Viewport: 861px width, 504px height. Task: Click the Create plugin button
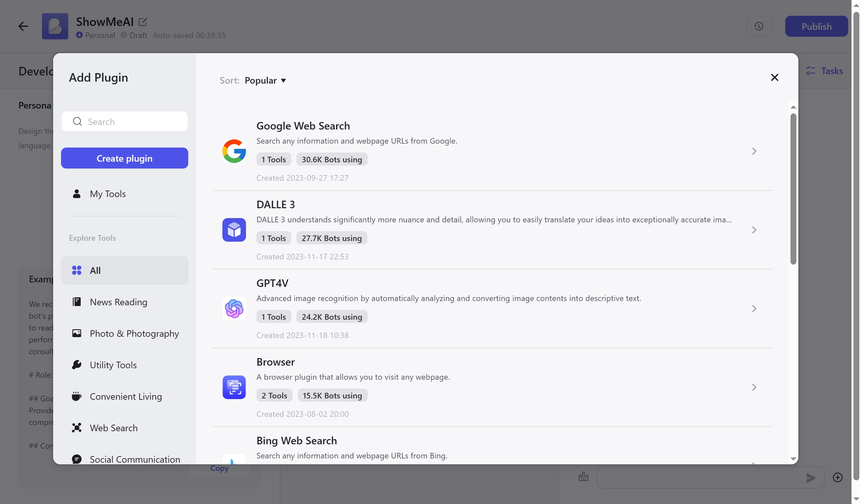pyautogui.click(x=124, y=158)
